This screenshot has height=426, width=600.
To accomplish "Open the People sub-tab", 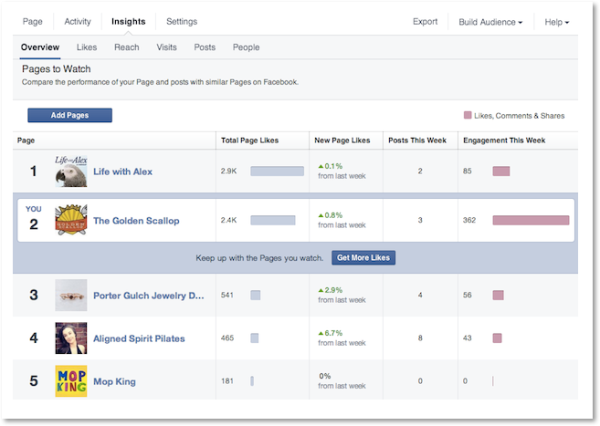I will [x=246, y=47].
